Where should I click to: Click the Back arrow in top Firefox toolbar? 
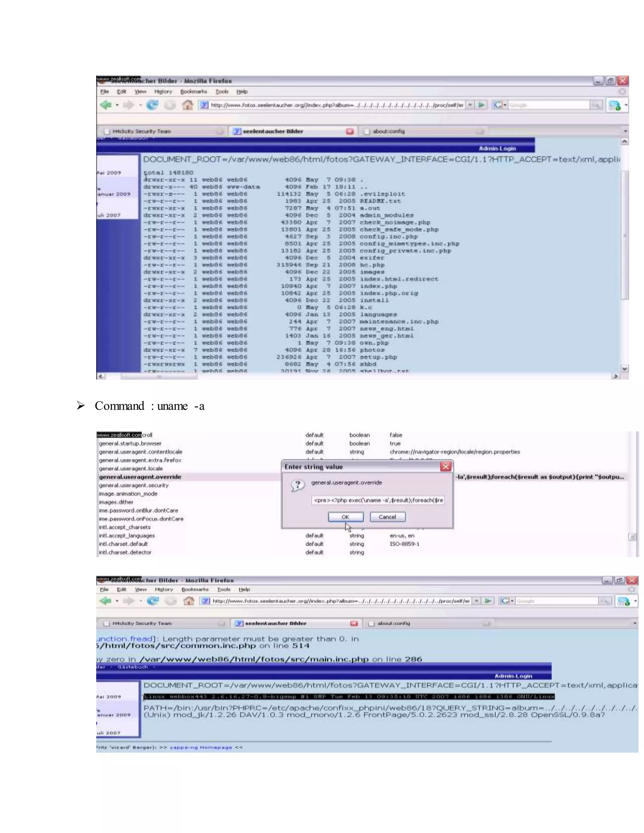[105, 105]
